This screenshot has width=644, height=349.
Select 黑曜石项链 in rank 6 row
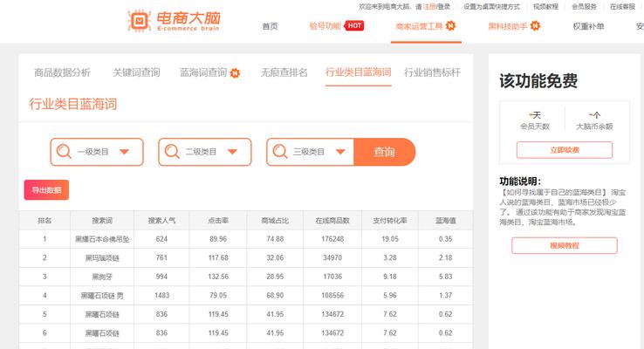102,333
